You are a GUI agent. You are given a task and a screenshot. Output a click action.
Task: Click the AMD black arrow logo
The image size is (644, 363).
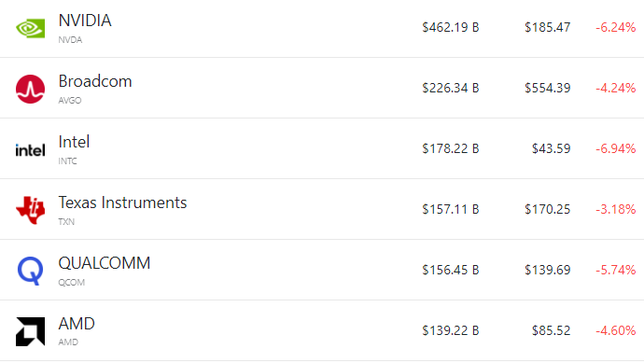[31, 331]
